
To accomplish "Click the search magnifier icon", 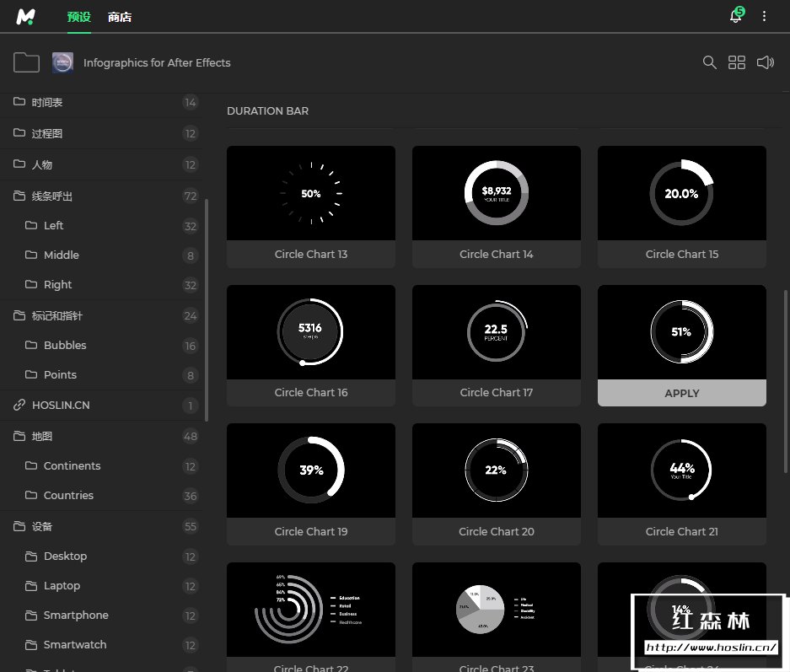I will pyautogui.click(x=710, y=62).
